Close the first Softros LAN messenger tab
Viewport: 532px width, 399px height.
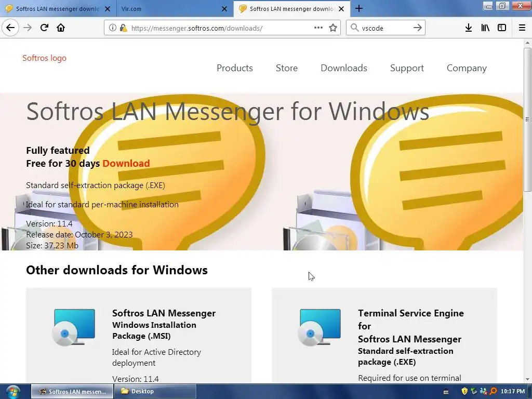[108, 9]
